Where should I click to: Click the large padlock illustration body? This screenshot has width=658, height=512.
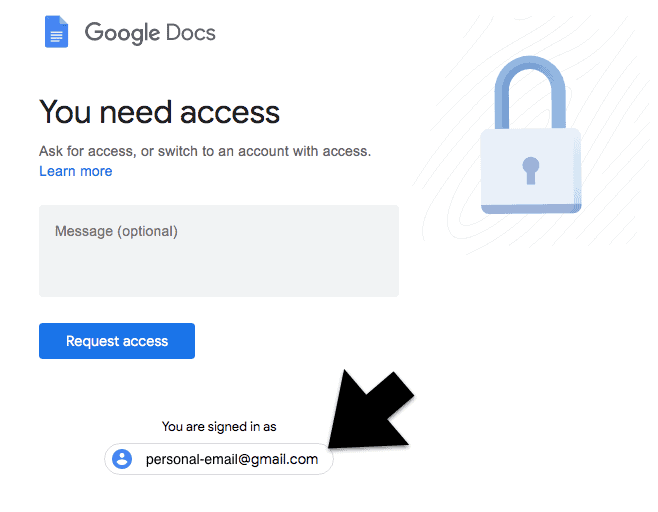[530, 171]
